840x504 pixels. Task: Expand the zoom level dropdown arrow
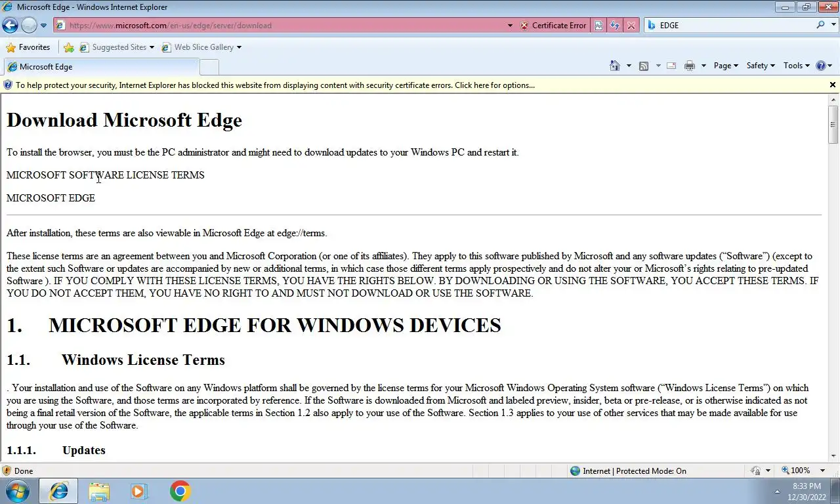click(x=823, y=471)
